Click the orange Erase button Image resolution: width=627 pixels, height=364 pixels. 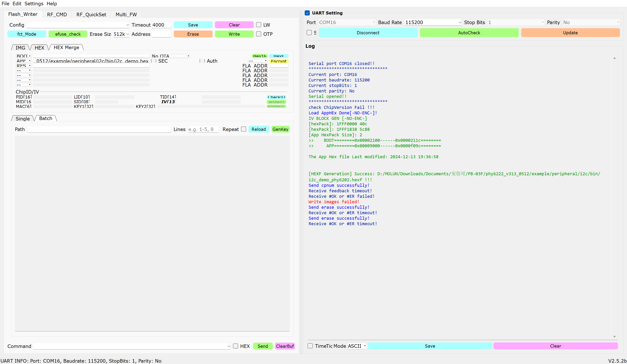(193, 34)
